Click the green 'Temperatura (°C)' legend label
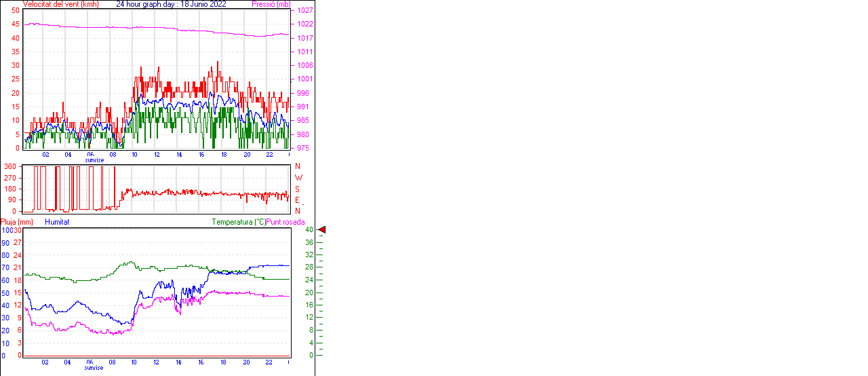This screenshot has height=376, width=868. (x=239, y=222)
